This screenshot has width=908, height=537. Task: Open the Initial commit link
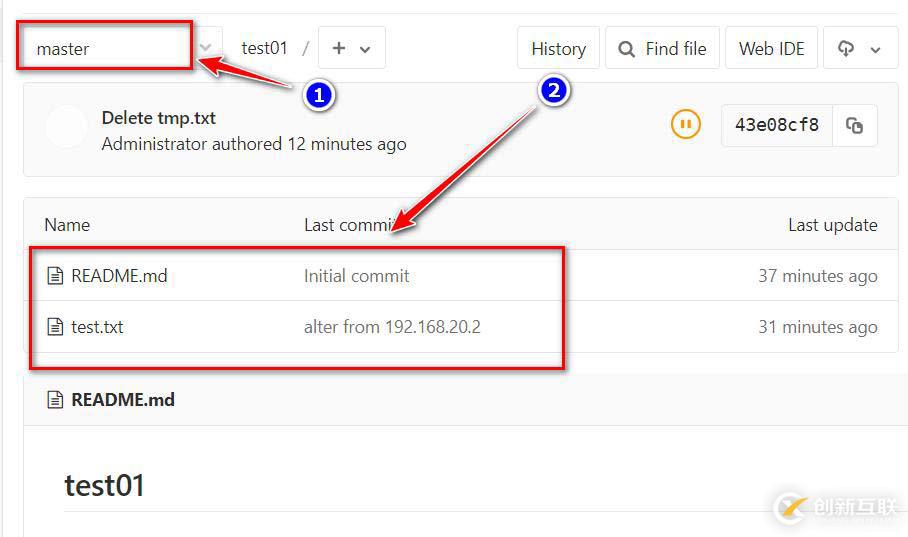tap(357, 276)
